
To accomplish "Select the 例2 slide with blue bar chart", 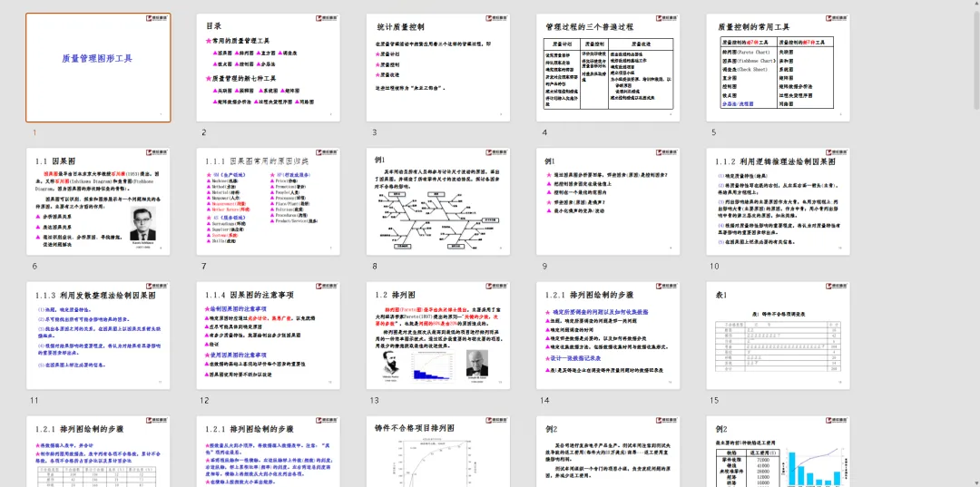I will click(779, 452).
